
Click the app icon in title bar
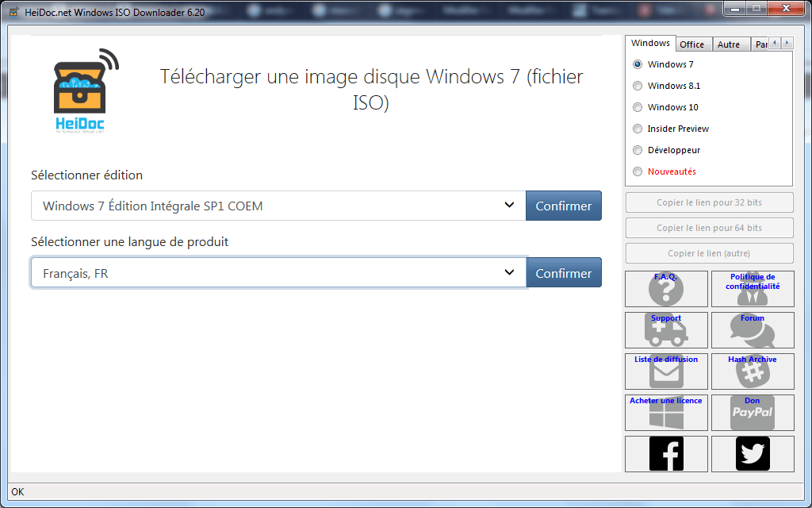coord(14,12)
